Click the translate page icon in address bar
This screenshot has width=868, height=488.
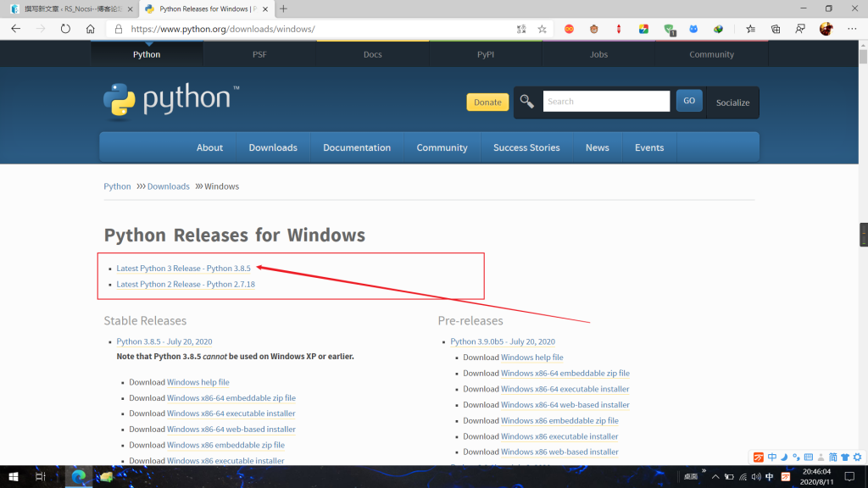[521, 29]
